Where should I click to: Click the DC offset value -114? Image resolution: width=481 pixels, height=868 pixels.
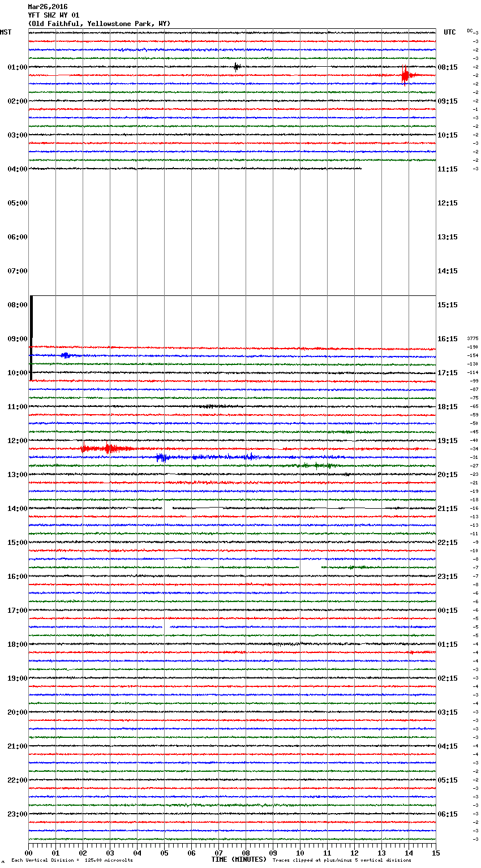pyautogui.click(x=473, y=372)
